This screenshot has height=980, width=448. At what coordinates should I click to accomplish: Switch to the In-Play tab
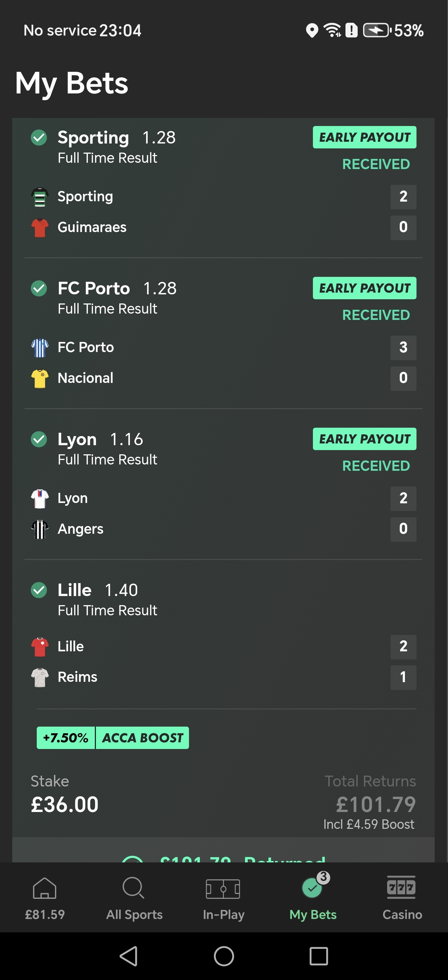224,897
